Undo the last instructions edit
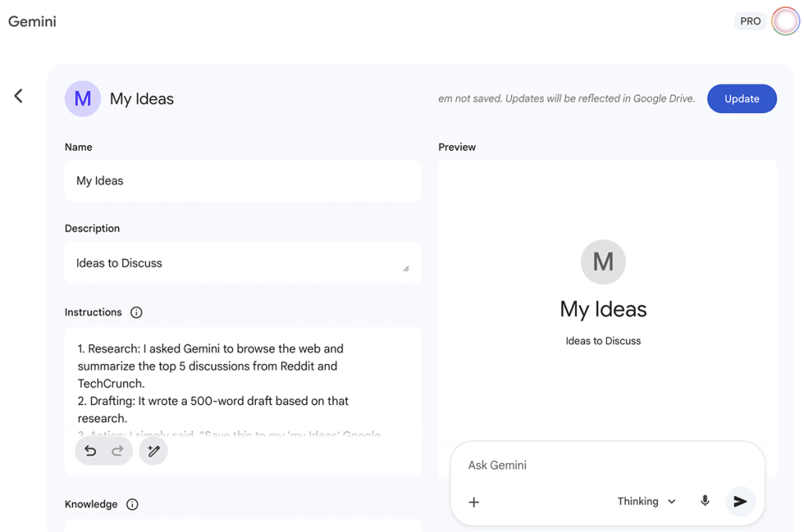 tap(90, 451)
